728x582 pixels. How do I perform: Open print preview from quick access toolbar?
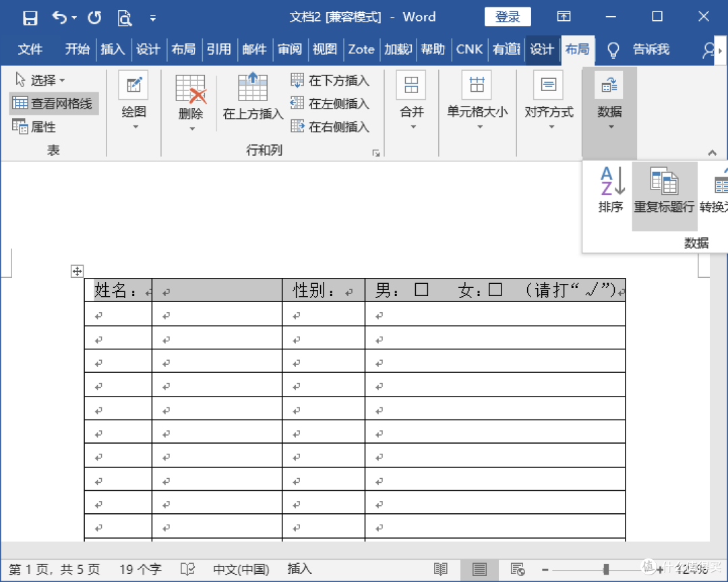point(125,18)
